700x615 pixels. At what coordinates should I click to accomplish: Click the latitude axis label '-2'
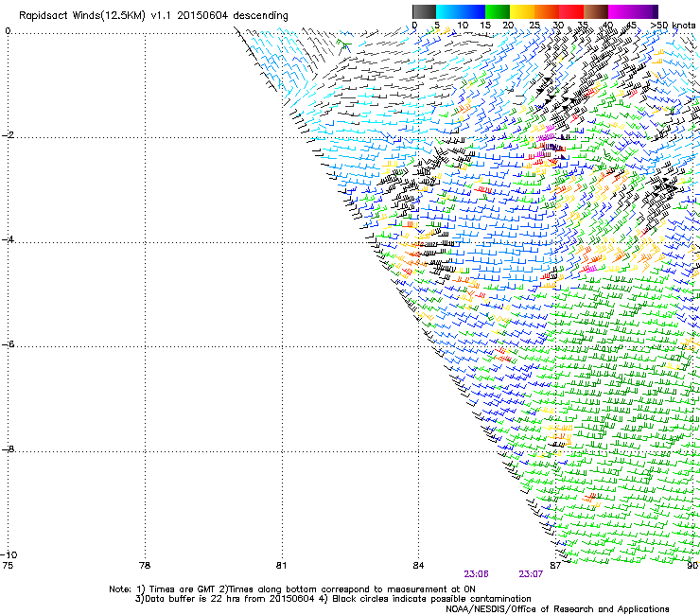[x=8, y=135]
